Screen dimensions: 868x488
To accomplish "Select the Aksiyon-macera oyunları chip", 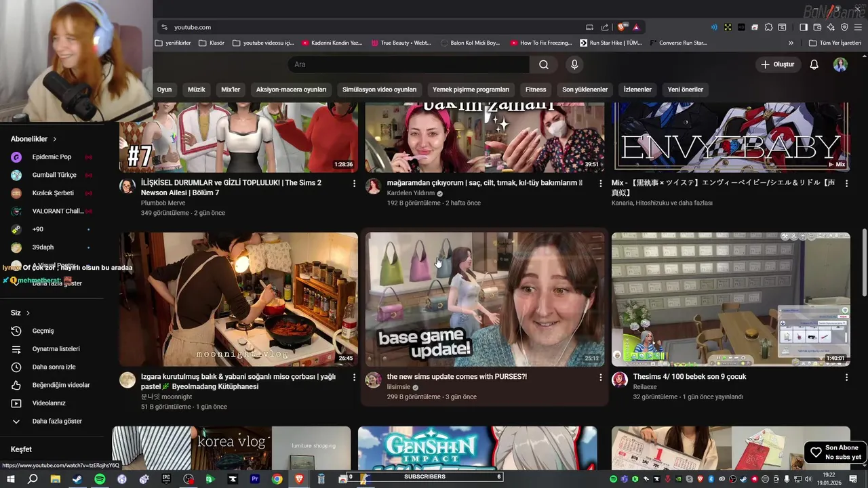I will 291,89.
